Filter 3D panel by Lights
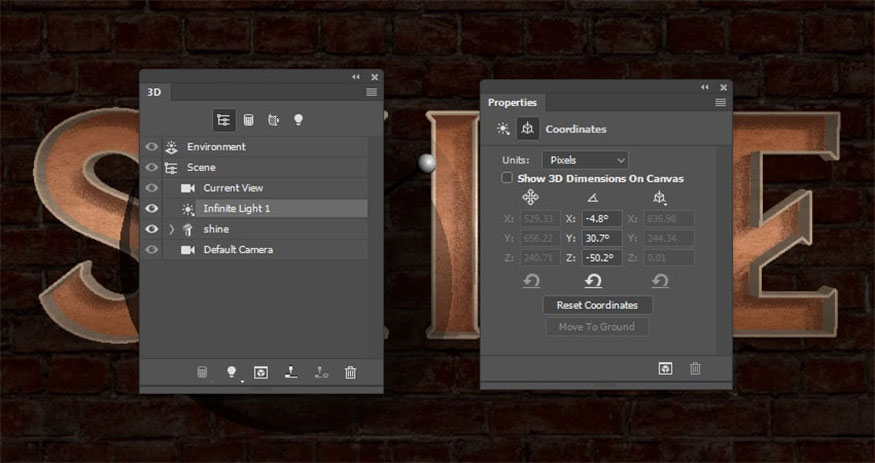Image resolution: width=875 pixels, height=463 pixels. click(x=298, y=120)
